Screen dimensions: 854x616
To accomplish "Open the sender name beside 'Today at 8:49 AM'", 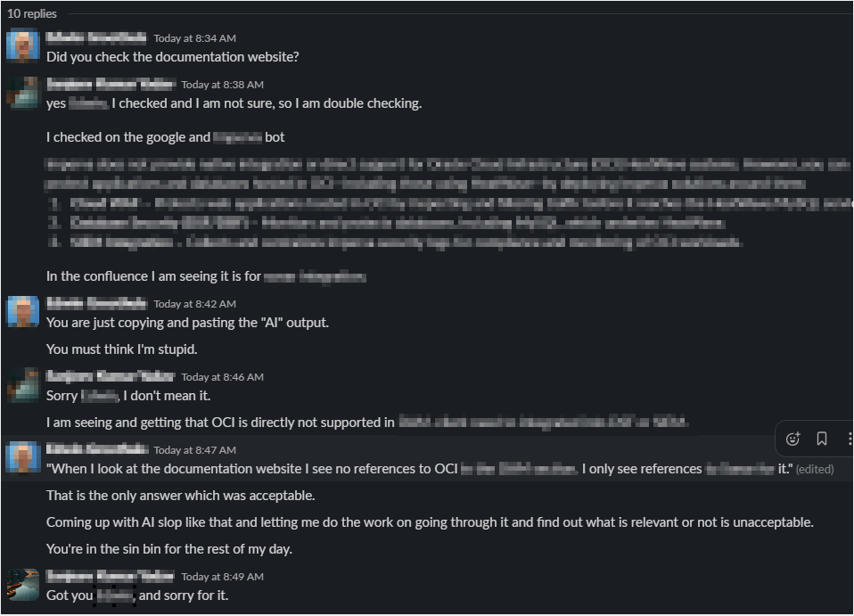I will click(x=110, y=576).
